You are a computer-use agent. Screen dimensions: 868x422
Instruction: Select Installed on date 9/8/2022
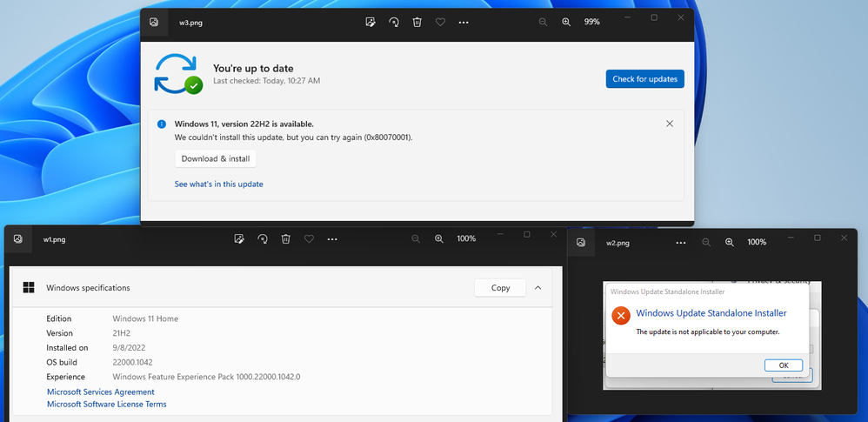[x=129, y=348]
